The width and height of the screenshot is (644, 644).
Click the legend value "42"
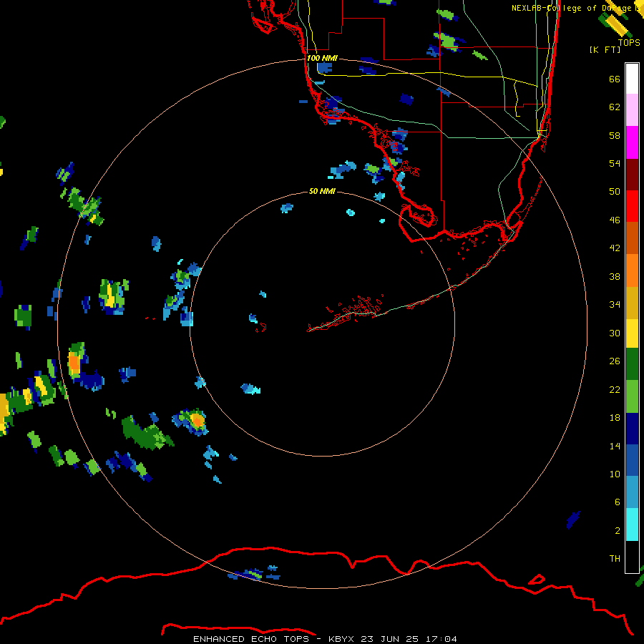point(615,248)
